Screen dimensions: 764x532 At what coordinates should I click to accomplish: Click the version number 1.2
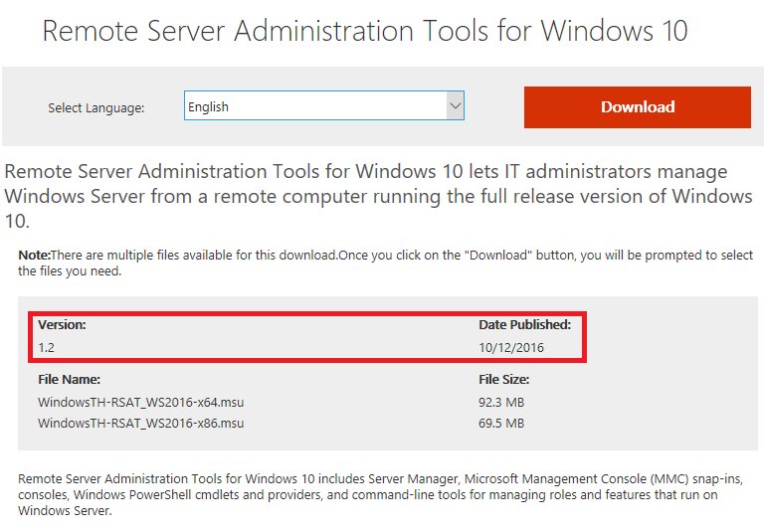point(47,348)
